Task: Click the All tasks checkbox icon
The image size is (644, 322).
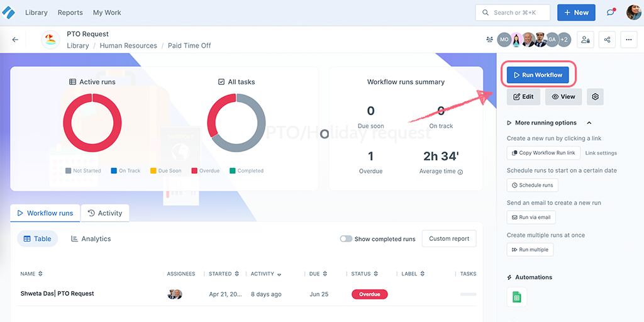Action: [x=221, y=82]
